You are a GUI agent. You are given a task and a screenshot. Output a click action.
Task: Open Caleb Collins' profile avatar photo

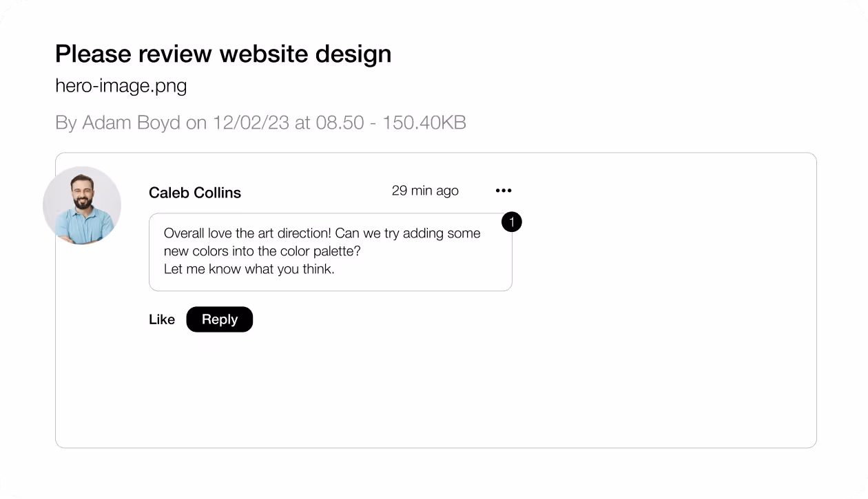pyautogui.click(x=82, y=205)
